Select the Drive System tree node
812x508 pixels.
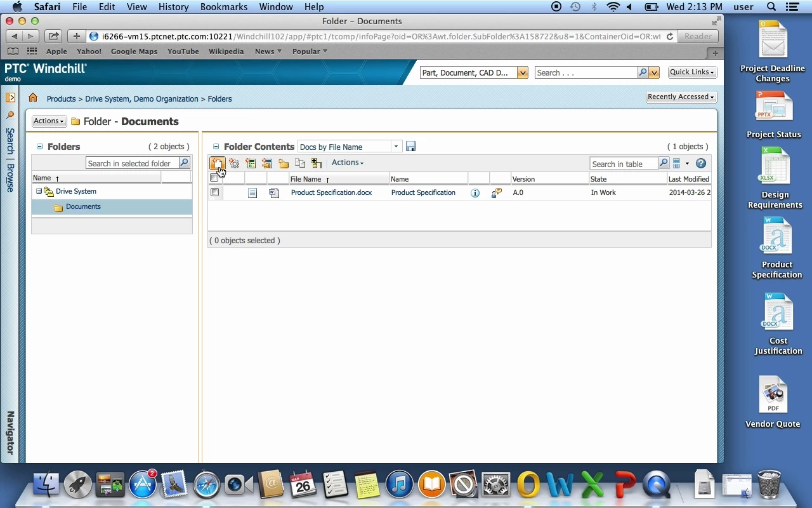(x=76, y=191)
